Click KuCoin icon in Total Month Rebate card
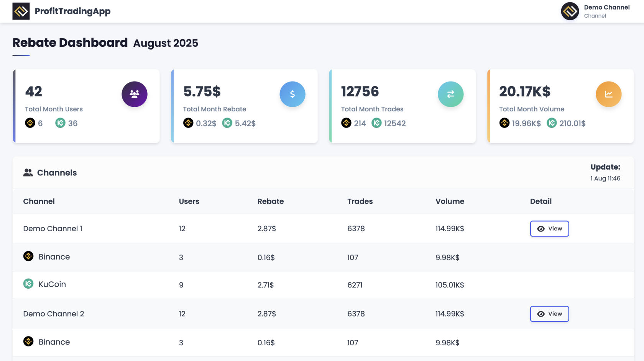Viewport: 644px width, 361px height. coord(227,123)
